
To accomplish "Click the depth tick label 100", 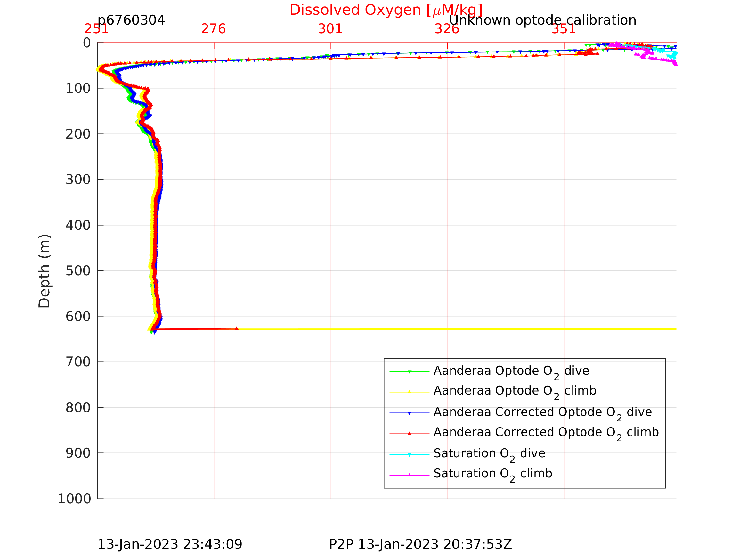I will (x=78, y=88).
